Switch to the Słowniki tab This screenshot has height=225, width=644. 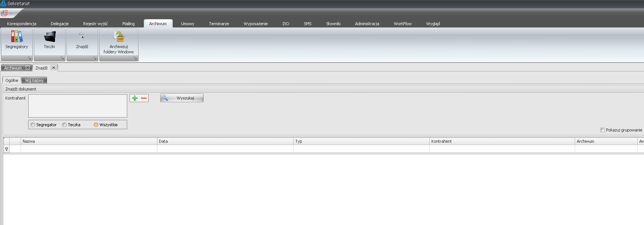(333, 24)
